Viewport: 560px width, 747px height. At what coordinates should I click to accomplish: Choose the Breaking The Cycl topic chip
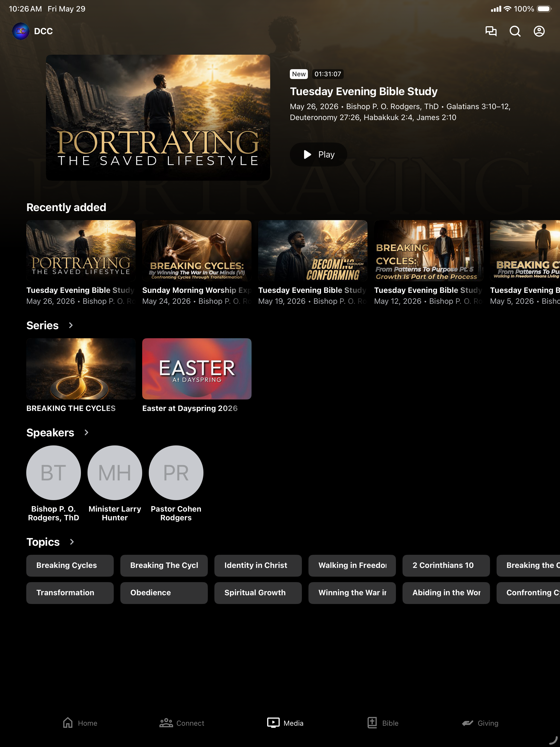[164, 565]
